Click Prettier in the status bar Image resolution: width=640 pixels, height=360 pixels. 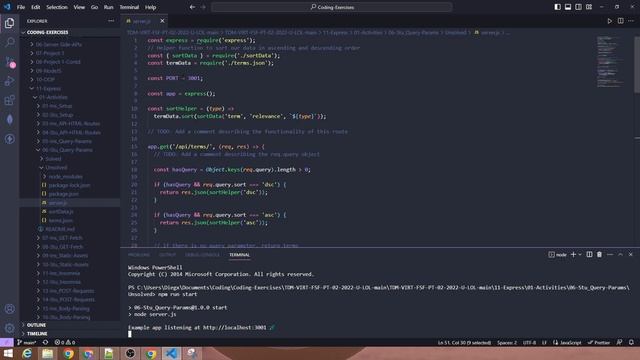click(599, 342)
